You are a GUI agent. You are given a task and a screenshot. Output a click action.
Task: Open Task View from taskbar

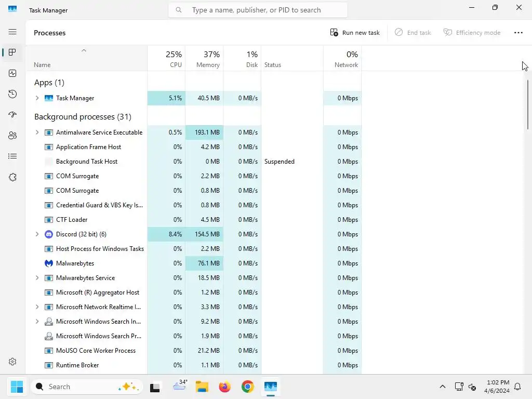[x=155, y=387]
